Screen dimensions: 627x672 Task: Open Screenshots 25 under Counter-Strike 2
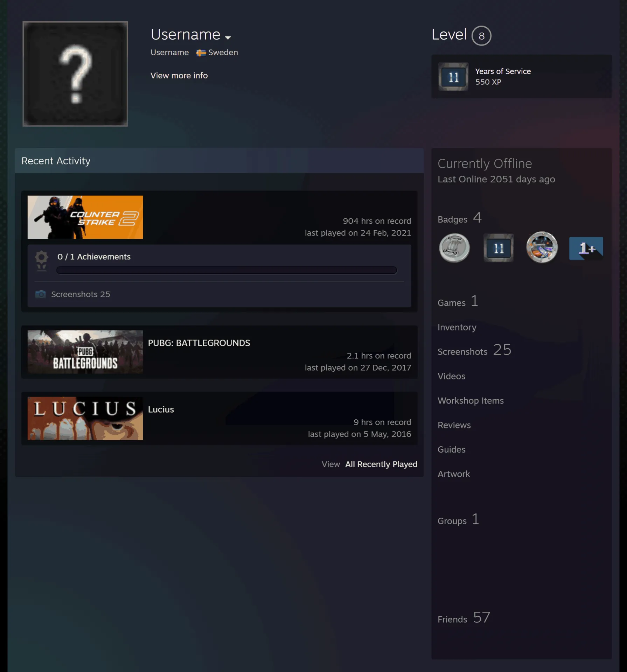(81, 294)
